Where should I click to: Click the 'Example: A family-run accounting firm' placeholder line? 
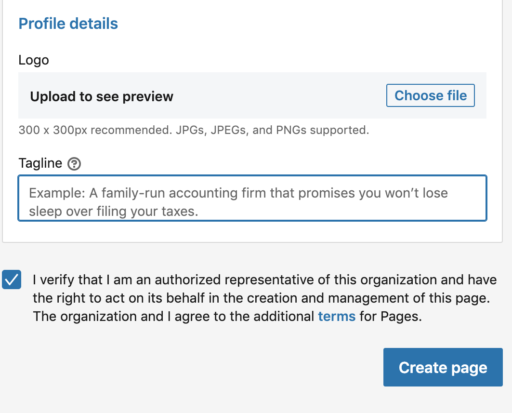click(238, 193)
